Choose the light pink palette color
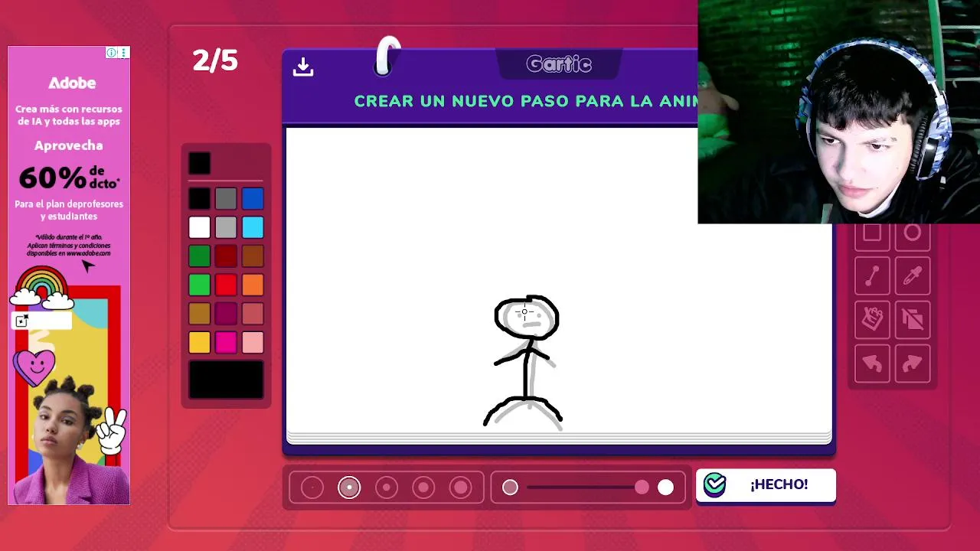This screenshot has height=551, width=980. click(253, 342)
